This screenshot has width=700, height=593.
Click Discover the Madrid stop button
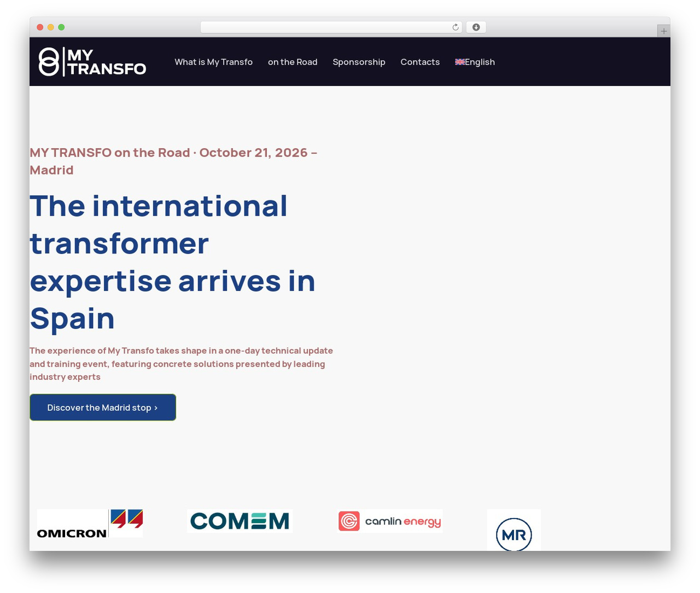[103, 408]
